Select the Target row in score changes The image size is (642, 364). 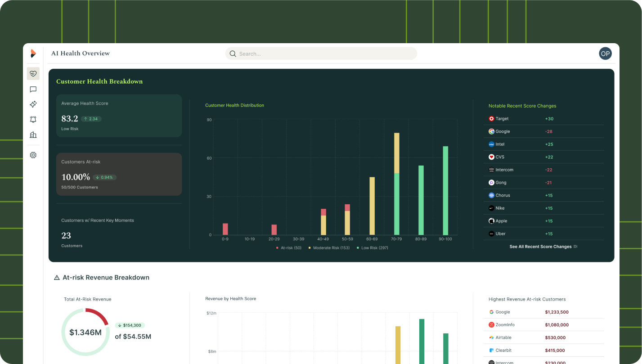543,119
